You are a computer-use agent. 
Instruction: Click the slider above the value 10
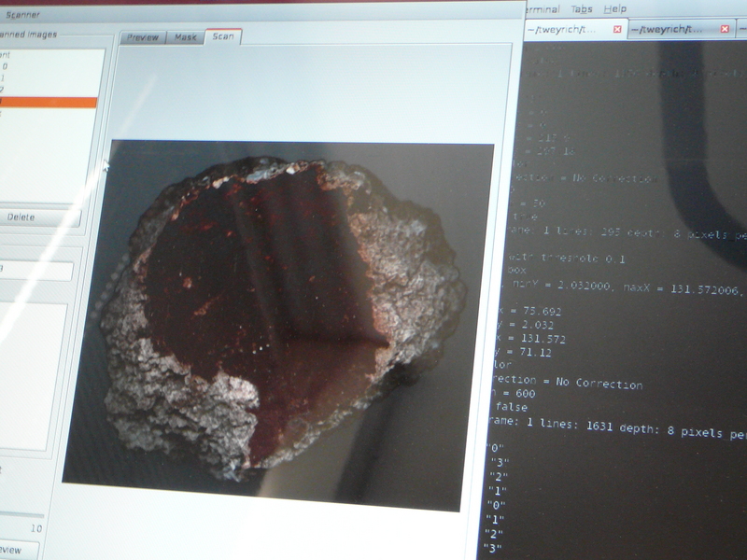click(x=21, y=515)
